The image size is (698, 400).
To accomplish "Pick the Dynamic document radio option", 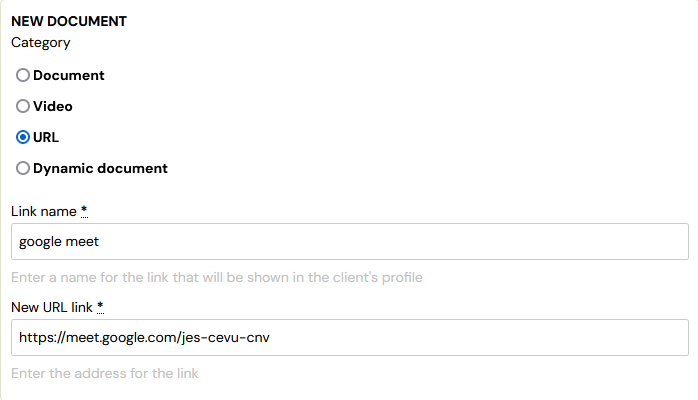I will (23, 168).
